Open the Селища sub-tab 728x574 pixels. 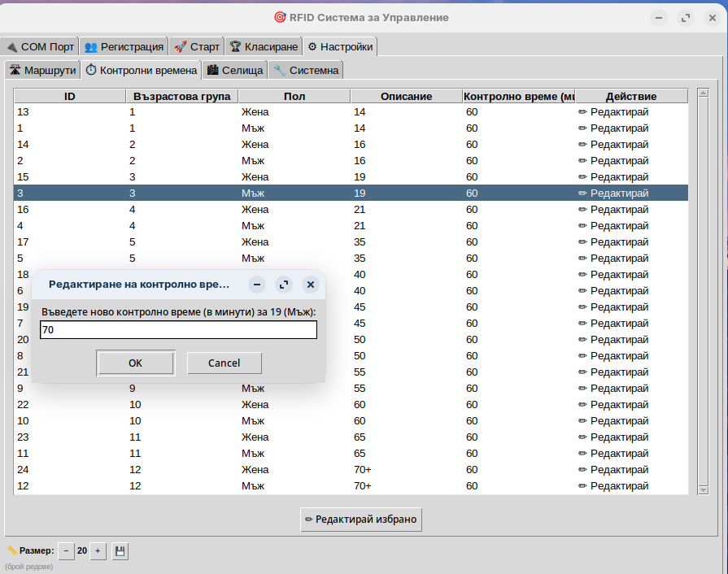point(235,70)
